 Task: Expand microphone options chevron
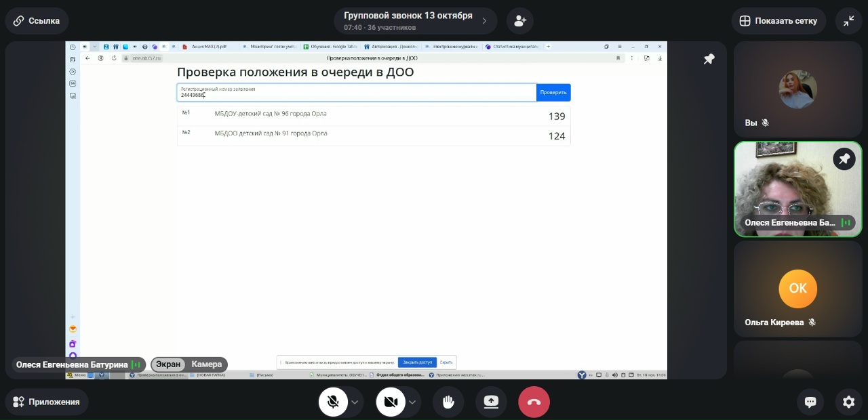click(x=355, y=402)
